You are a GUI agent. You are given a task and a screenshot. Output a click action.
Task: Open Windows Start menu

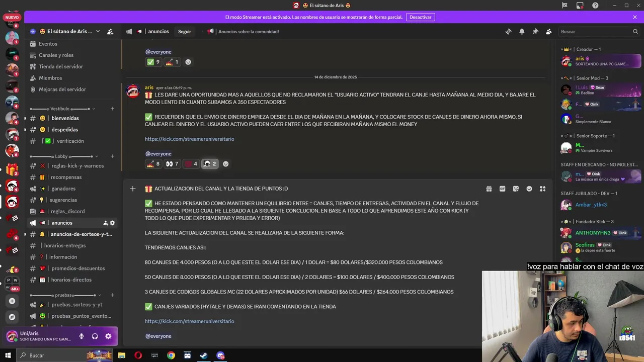tap(8, 355)
